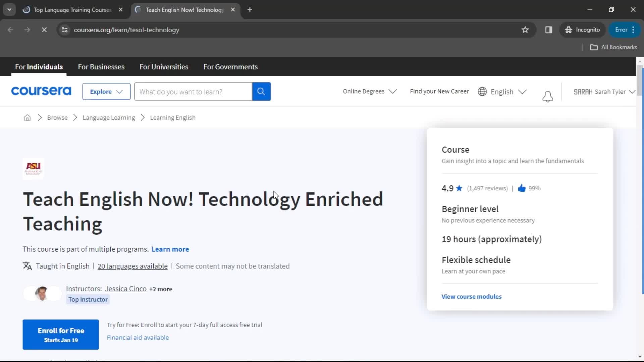Click the (1,497 reviews) text

click(487, 188)
